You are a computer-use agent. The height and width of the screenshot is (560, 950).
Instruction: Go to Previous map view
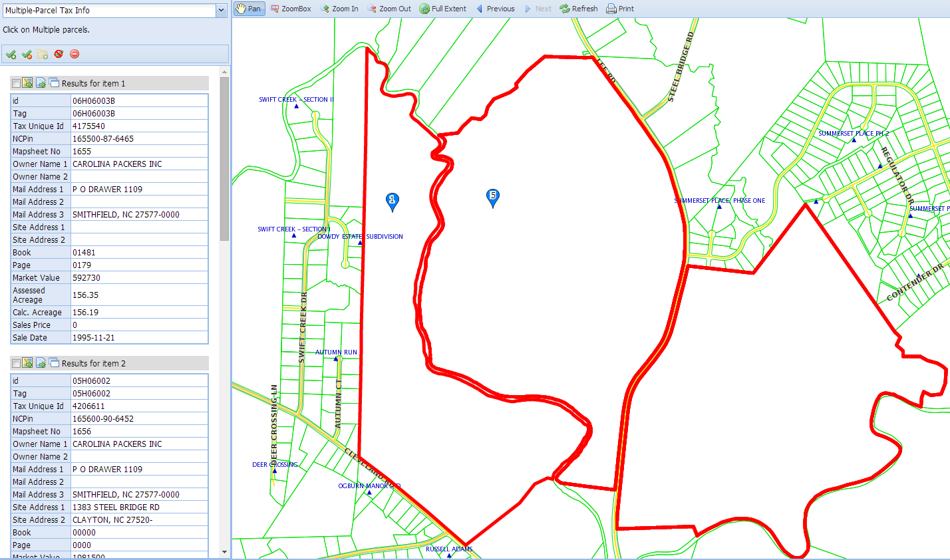pyautogui.click(x=495, y=9)
